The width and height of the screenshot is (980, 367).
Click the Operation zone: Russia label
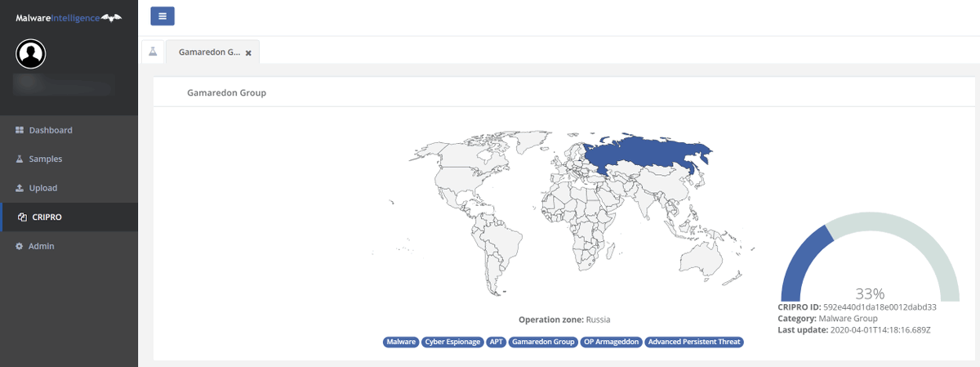[x=564, y=320]
